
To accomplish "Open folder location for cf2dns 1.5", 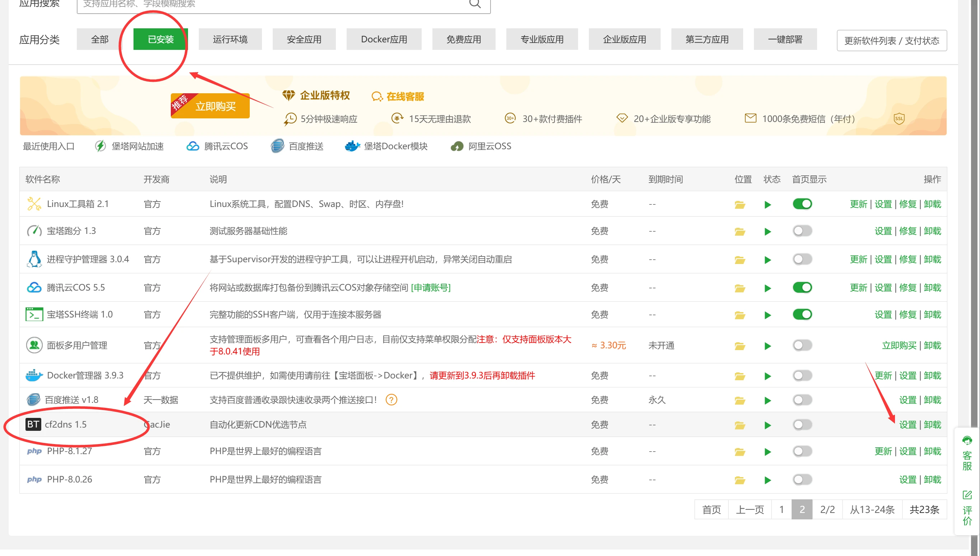I will point(740,425).
